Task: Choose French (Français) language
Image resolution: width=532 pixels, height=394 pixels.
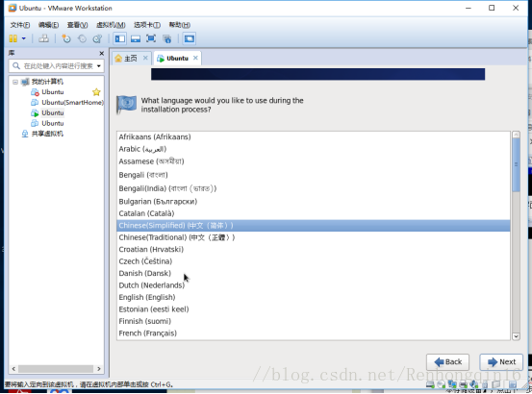Action: click(x=314, y=333)
